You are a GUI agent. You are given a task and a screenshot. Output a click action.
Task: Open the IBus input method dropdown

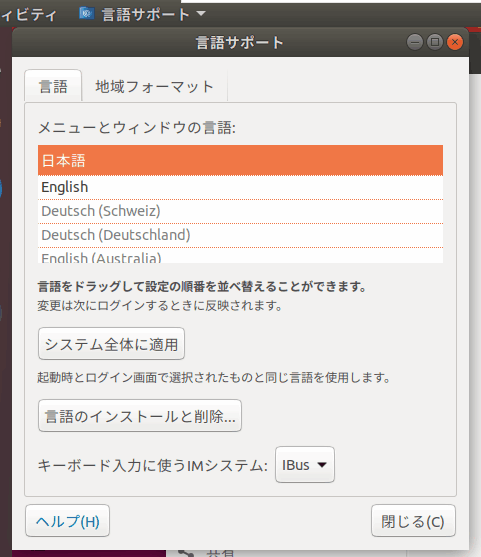(x=305, y=465)
